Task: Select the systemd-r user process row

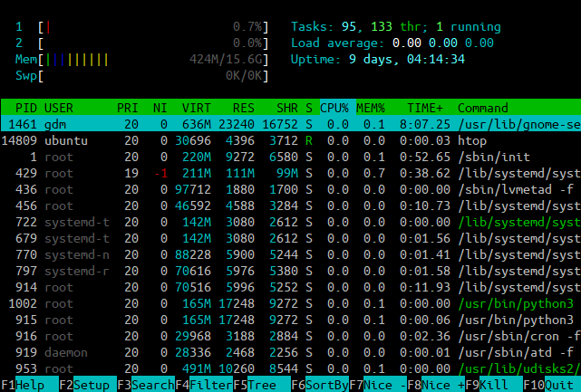Action: point(290,271)
